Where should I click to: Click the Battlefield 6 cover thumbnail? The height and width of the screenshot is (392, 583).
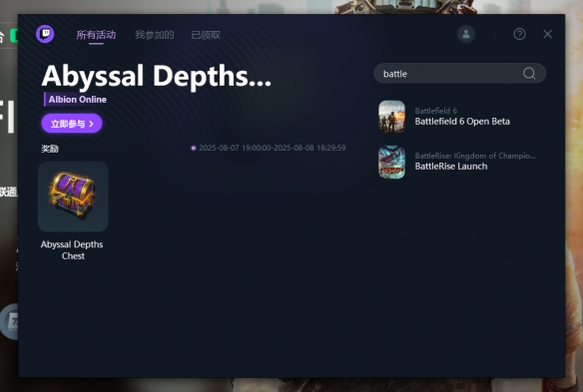coord(391,117)
